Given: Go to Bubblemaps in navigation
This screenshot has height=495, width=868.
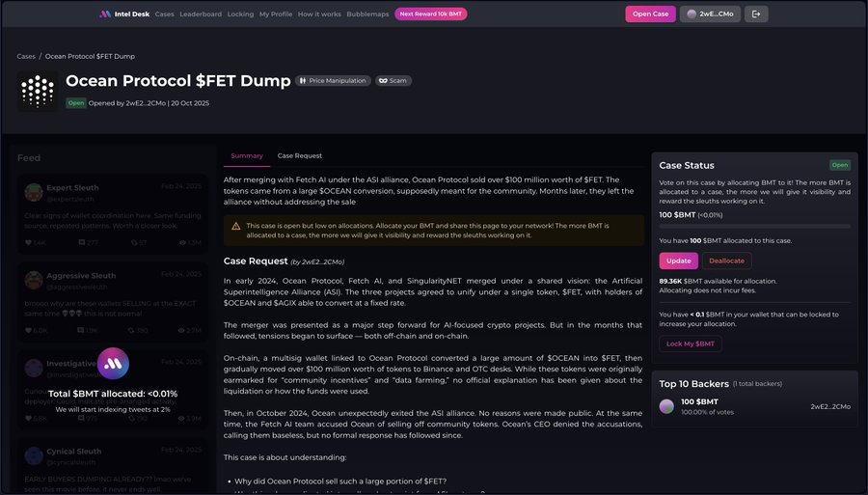Looking at the screenshot, I should coord(367,14).
